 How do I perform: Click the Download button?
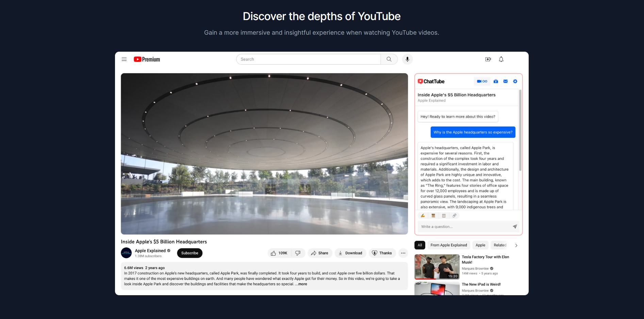(350, 253)
